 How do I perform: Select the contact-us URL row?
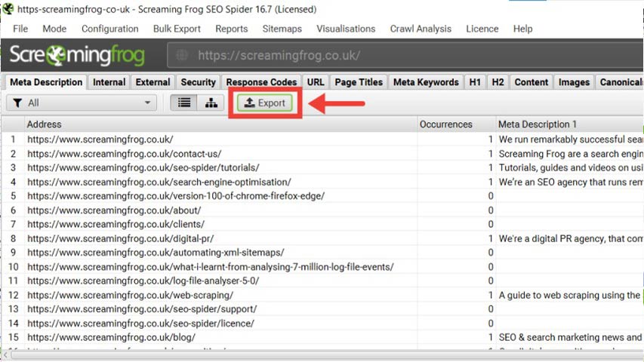[125, 154]
